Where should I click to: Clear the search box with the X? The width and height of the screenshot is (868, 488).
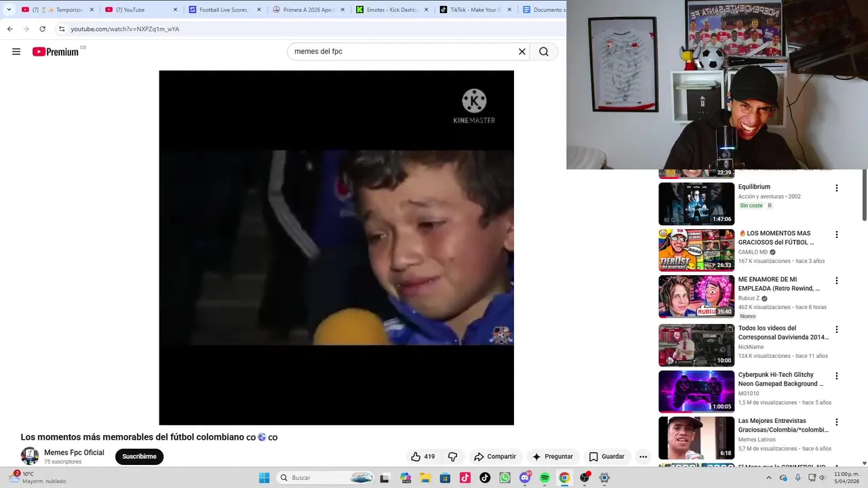(522, 52)
